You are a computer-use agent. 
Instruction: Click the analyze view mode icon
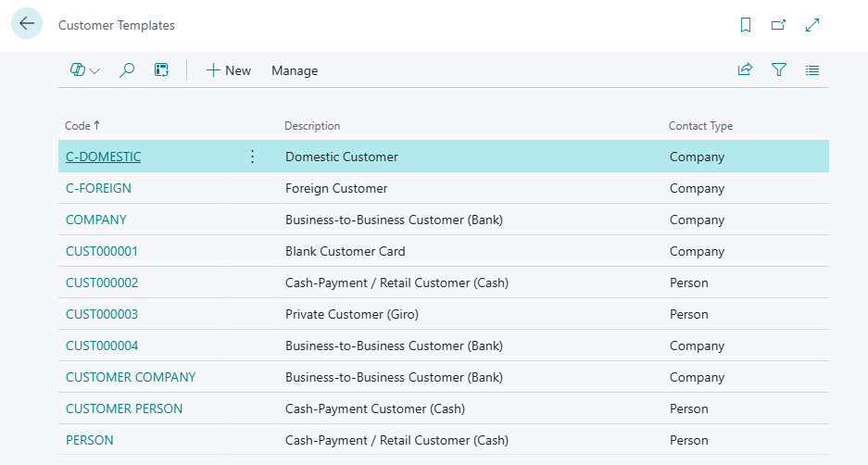coord(161,69)
